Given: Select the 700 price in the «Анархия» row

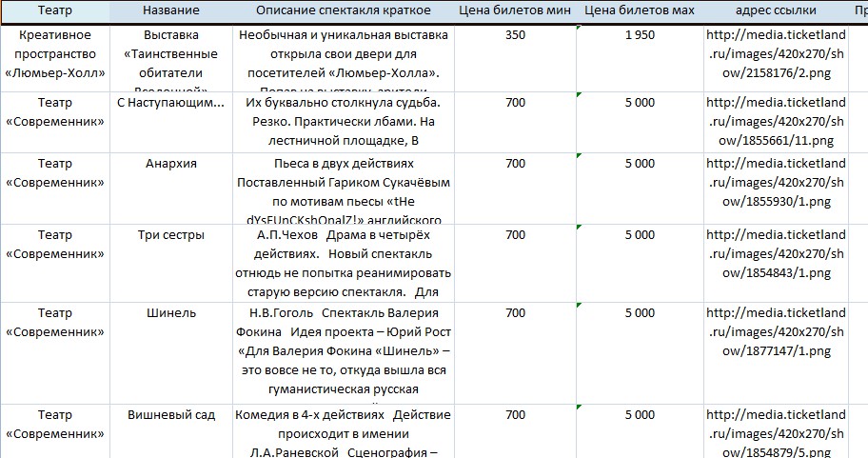Looking at the screenshot, I should (x=515, y=189).
